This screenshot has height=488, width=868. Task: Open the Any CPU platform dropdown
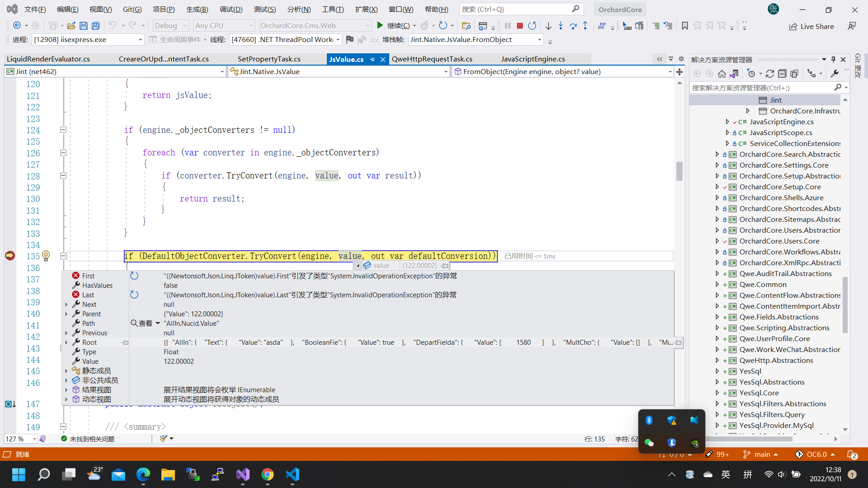point(250,25)
